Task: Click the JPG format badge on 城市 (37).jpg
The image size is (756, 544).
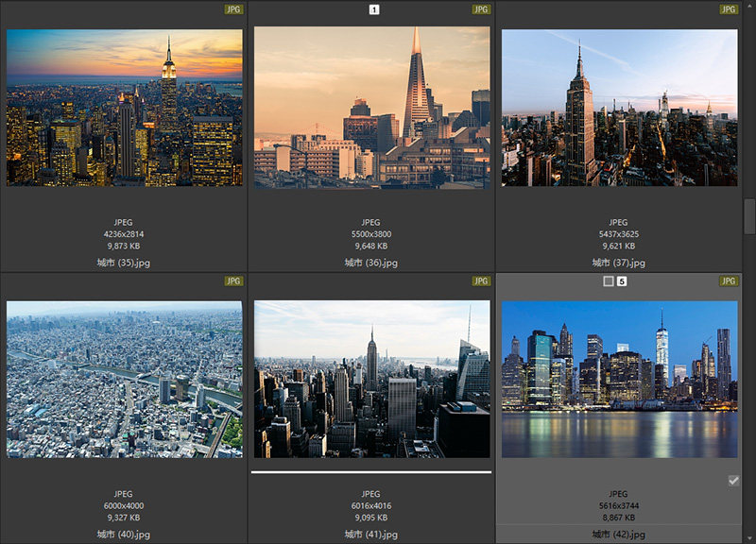Action: pyautogui.click(x=729, y=9)
